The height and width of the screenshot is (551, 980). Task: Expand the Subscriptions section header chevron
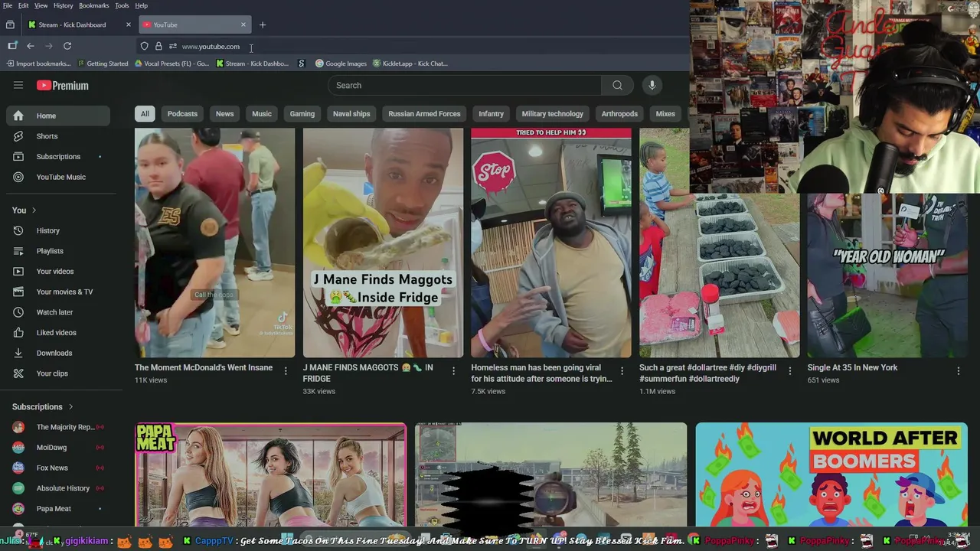click(70, 407)
